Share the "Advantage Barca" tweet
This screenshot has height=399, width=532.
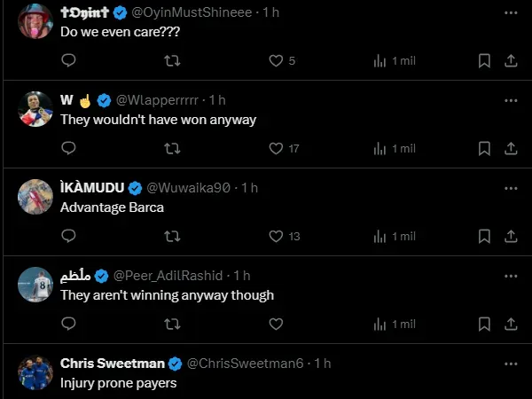click(511, 237)
